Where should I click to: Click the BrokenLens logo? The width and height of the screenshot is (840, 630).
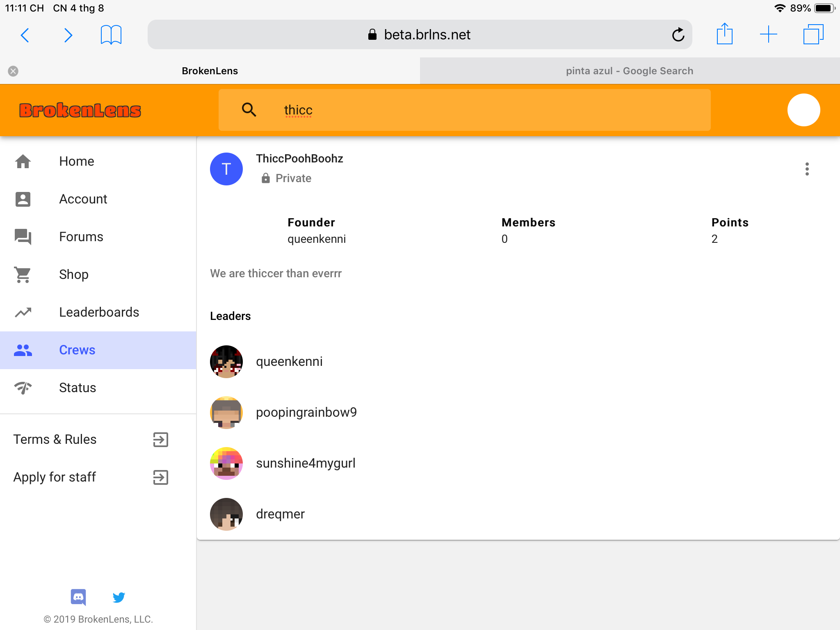[80, 110]
